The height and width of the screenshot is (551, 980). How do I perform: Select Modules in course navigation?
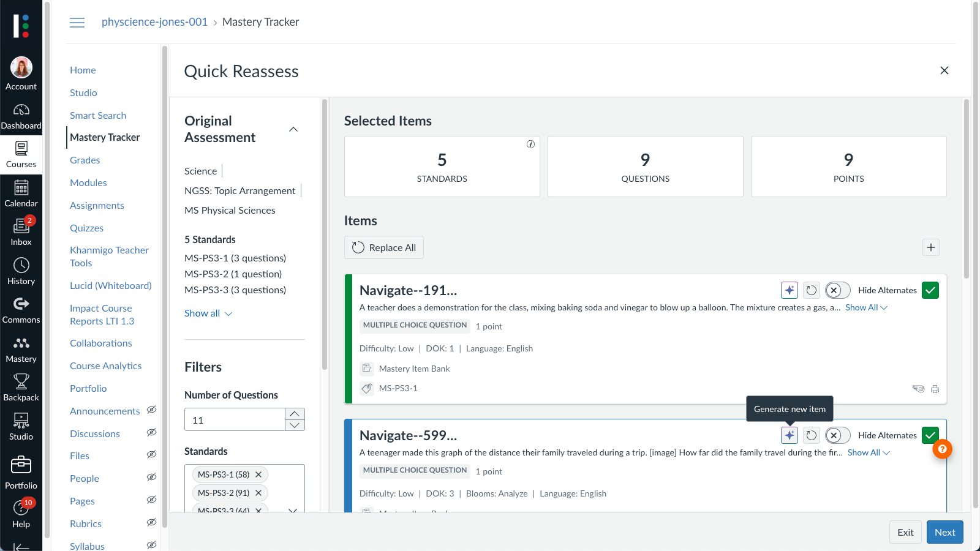(x=88, y=182)
